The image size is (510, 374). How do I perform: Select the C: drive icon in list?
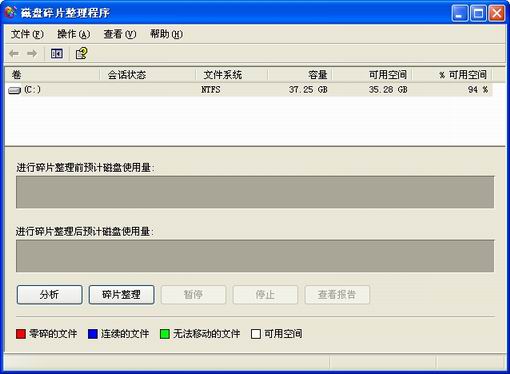(x=14, y=90)
